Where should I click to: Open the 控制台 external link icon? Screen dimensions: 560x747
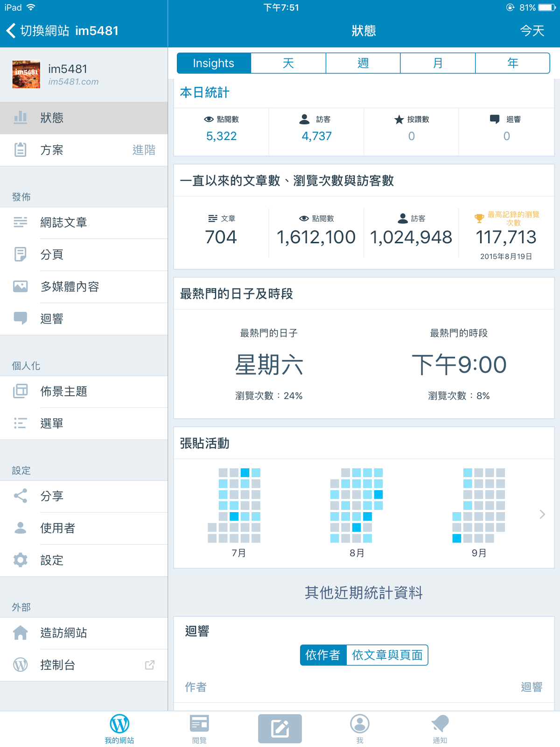(150, 665)
